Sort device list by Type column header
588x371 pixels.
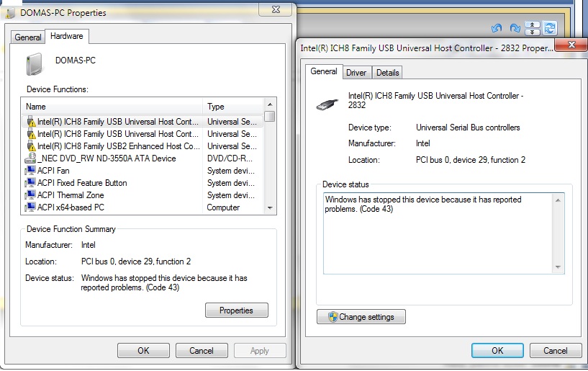click(x=233, y=107)
